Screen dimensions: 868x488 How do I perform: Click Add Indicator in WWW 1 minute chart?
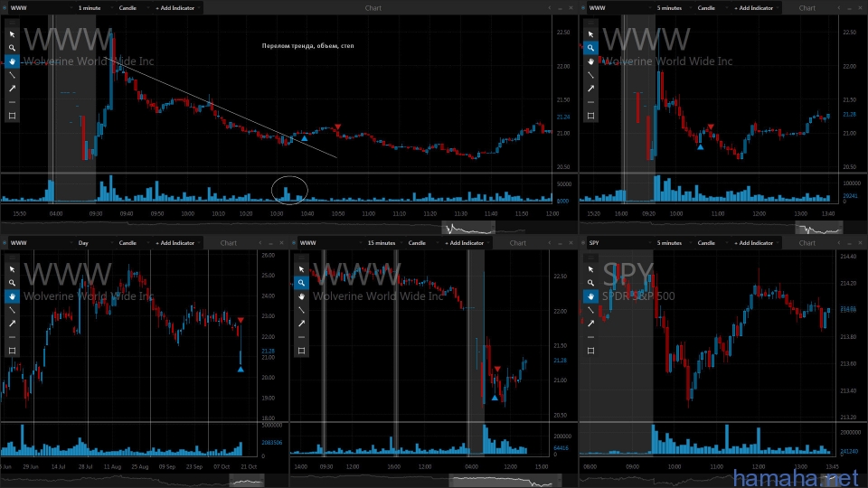[176, 8]
